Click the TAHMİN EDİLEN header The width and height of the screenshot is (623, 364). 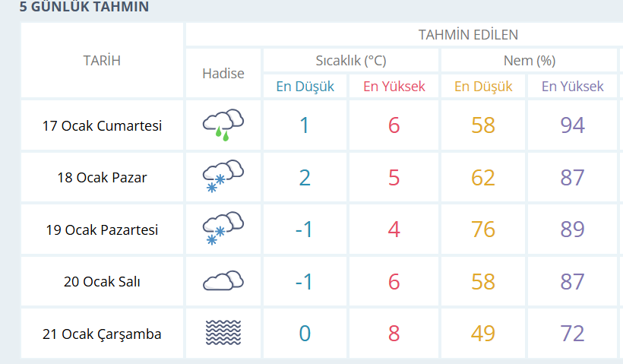[x=468, y=34]
